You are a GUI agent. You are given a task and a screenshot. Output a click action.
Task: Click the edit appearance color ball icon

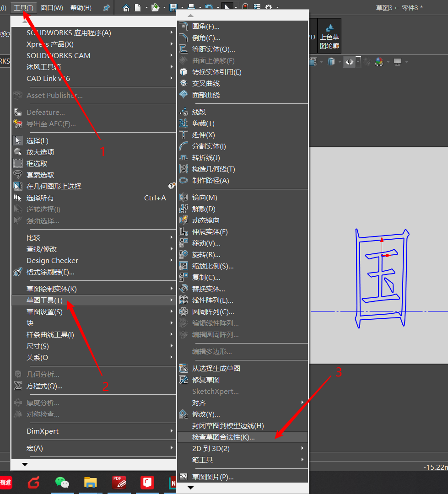pyautogui.click(x=379, y=62)
